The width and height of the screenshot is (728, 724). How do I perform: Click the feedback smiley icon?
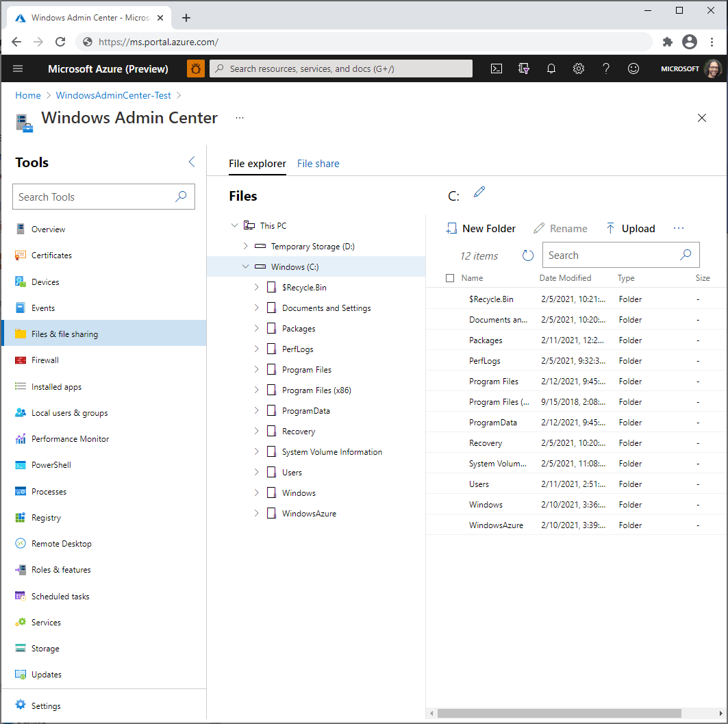(x=633, y=68)
